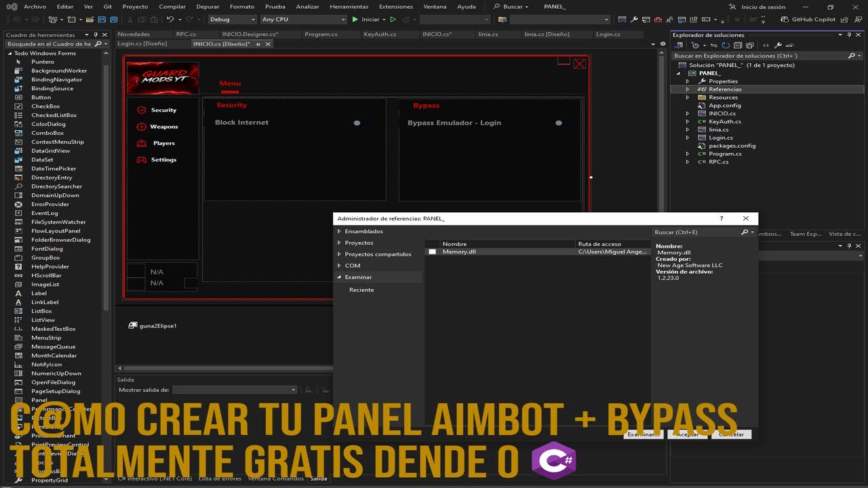This screenshot has height=488, width=868.
Task: Click the green Iniciar play icon
Action: click(354, 20)
